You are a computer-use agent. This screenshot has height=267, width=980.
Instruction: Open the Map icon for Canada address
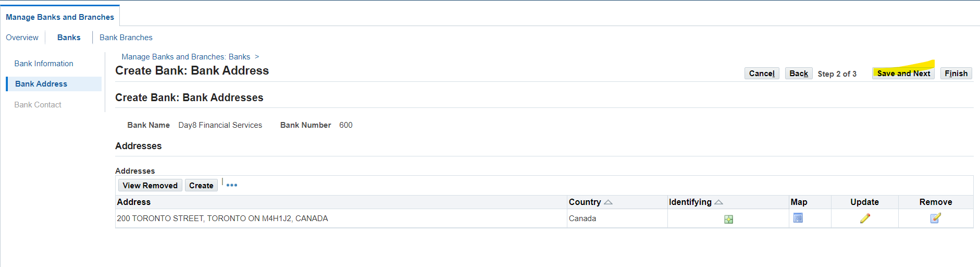point(798,218)
